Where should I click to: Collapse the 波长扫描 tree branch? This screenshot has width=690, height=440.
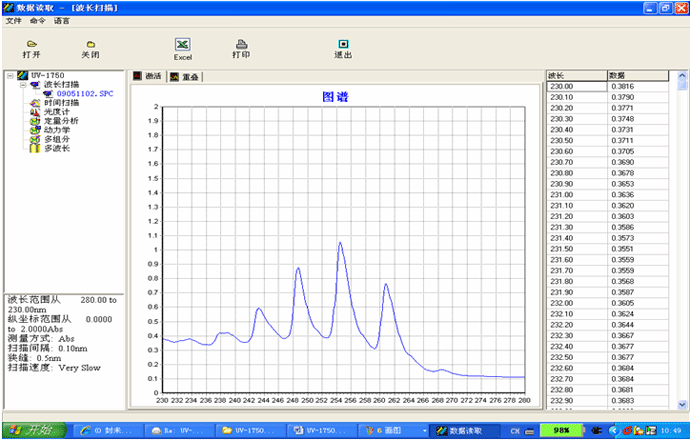(22, 85)
